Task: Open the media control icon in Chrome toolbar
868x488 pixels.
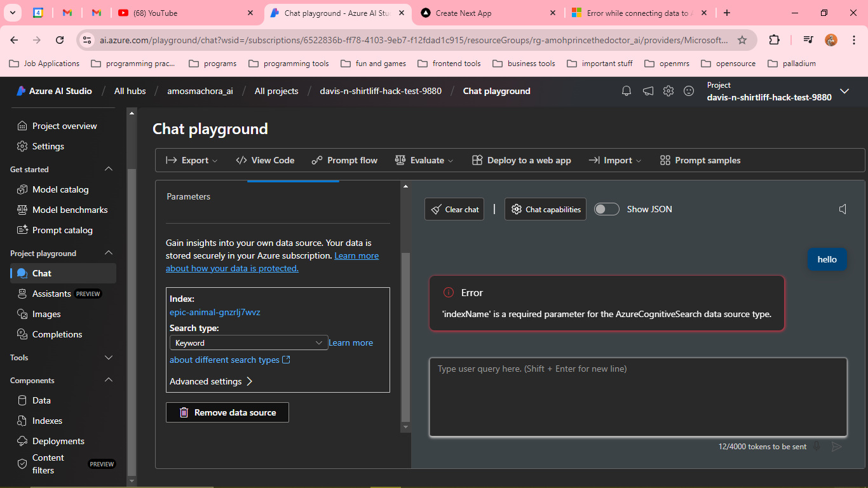Action: click(808, 40)
